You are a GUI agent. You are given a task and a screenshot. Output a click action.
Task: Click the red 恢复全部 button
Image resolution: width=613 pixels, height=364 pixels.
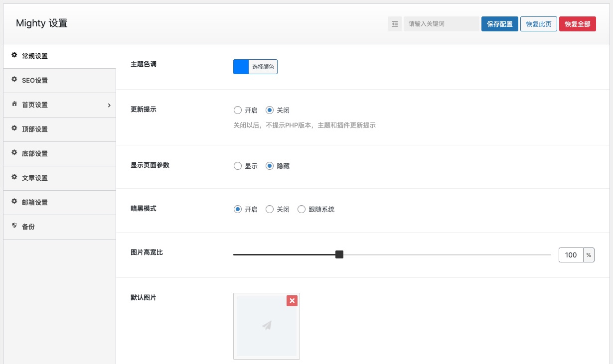pyautogui.click(x=577, y=24)
